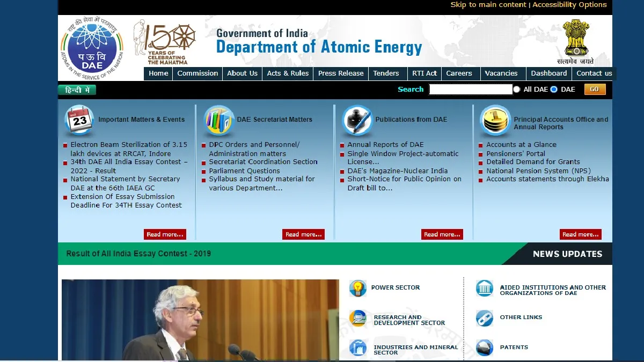Open Annual Reports of DAE link
Viewport: 644px width, 362px height.
pos(385,145)
